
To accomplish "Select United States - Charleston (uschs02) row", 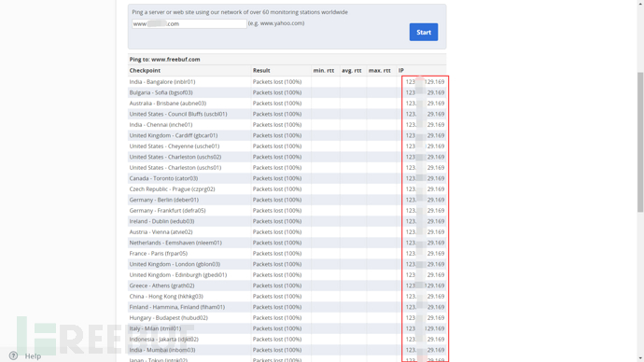I will pyautogui.click(x=287, y=157).
